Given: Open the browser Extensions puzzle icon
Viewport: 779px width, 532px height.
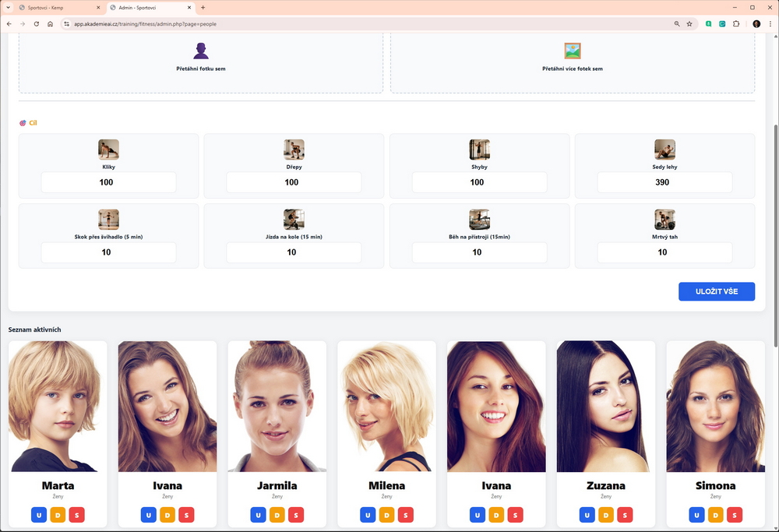Looking at the screenshot, I should pos(736,24).
